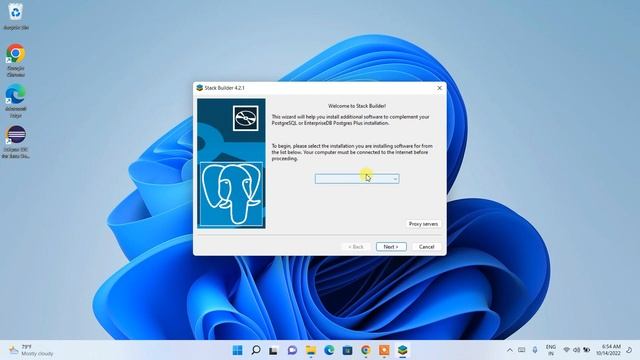Click the battery tray icon

(587, 350)
